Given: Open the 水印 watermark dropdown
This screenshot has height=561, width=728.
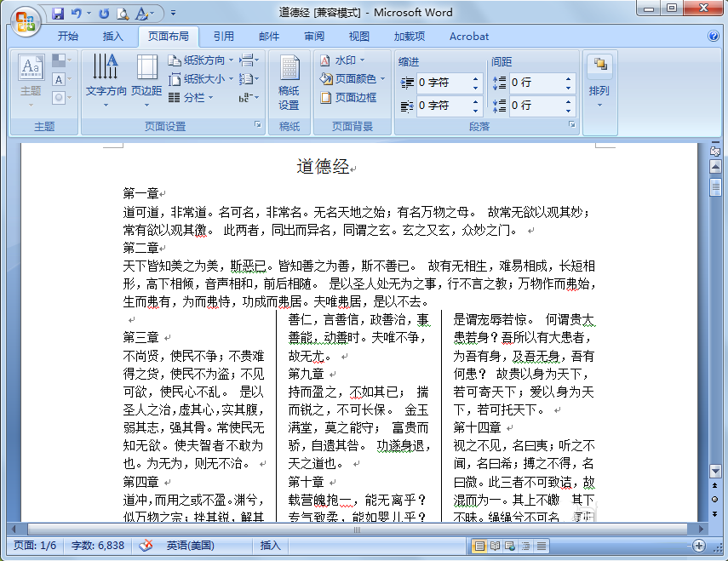Looking at the screenshot, I should pos(343,60).
